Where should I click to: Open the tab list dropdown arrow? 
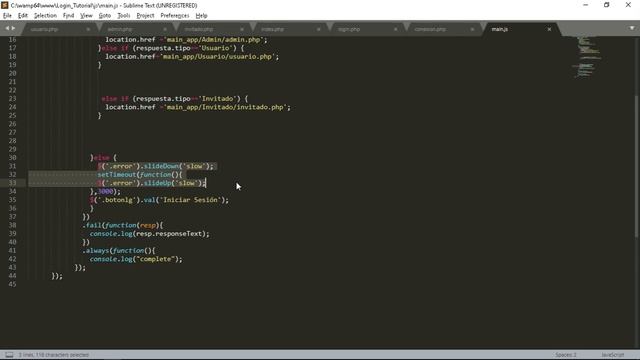click(x=632, y=28)
